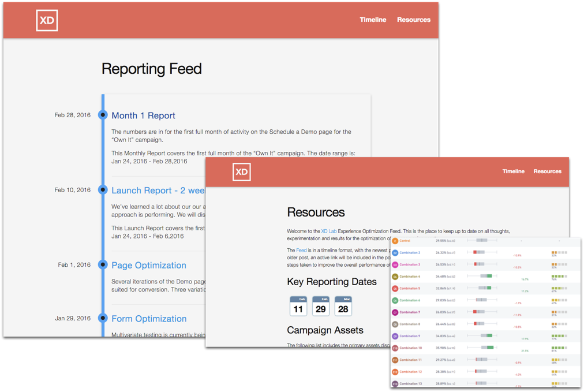Click the orange Control badge icon
The height and width of the screenshot is (392, 584).
395,241
